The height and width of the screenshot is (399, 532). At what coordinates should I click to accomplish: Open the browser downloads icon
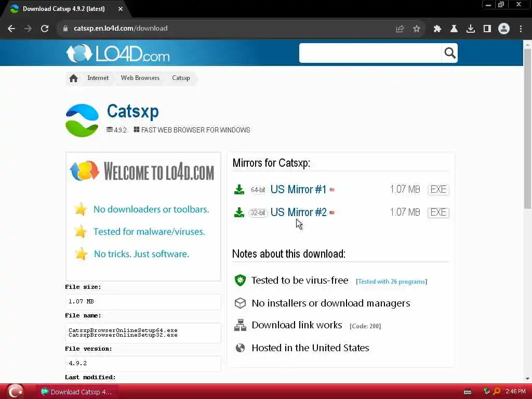[471, 29]
